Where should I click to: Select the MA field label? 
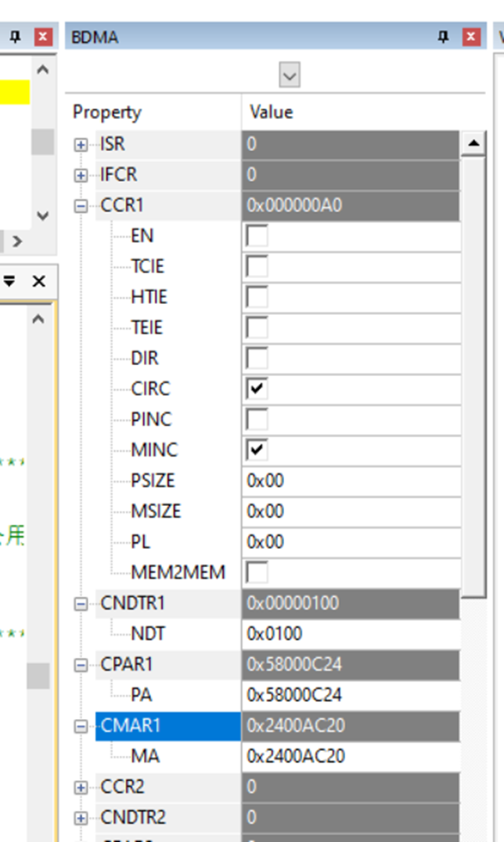point(145,756)
